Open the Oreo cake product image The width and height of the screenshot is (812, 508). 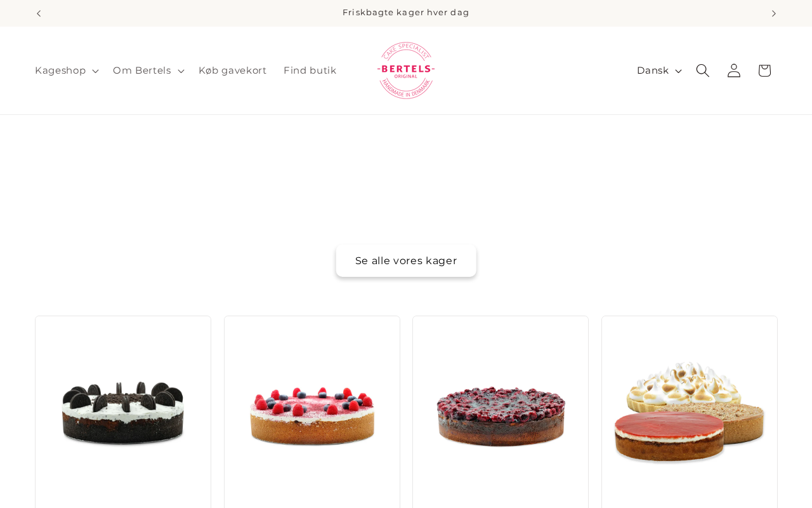tap(123, 413)
